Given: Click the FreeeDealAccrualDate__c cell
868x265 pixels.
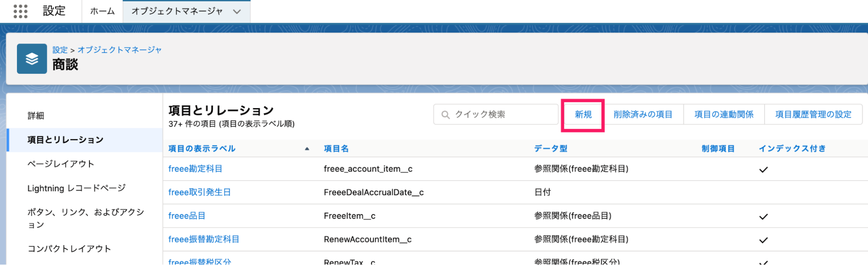Looking at the screenshot, I should [x=374, y=192].
